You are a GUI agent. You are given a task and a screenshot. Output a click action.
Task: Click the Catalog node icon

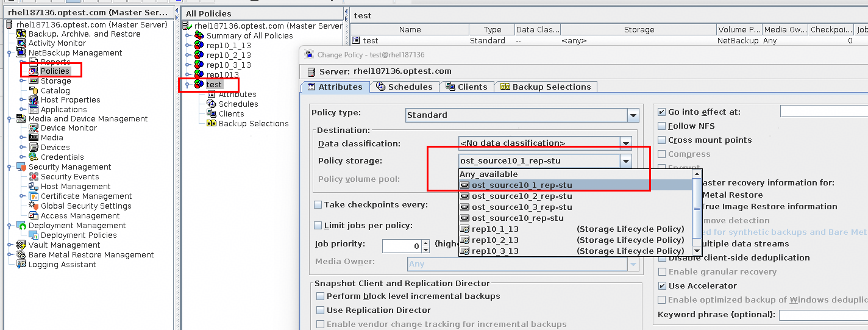click(34, 91)
